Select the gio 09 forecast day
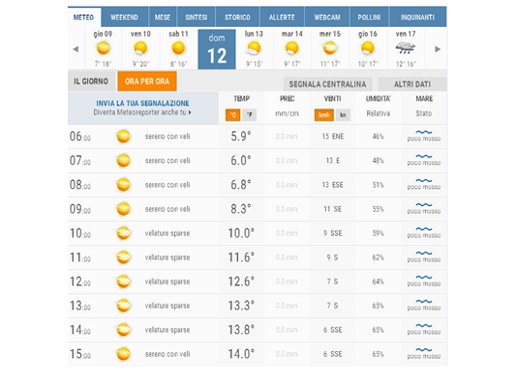Screen dimensions: 516x369 point(103,49)
